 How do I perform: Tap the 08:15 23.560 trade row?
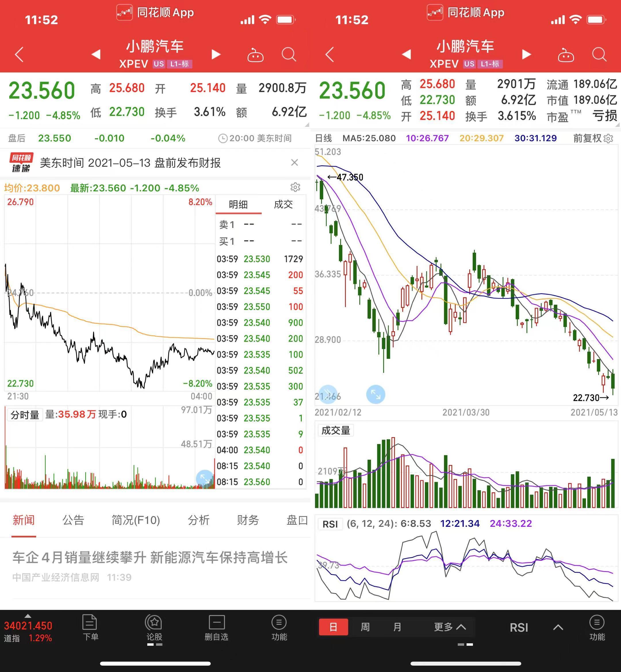click(260, 482)
